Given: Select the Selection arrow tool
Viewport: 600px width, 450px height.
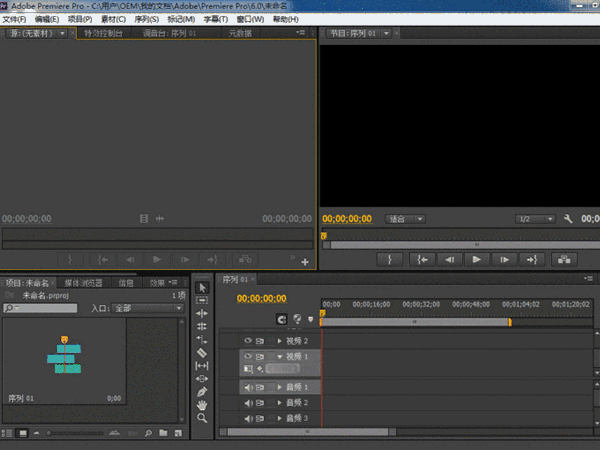Looking at the screenshot, I should pos(202,287).
